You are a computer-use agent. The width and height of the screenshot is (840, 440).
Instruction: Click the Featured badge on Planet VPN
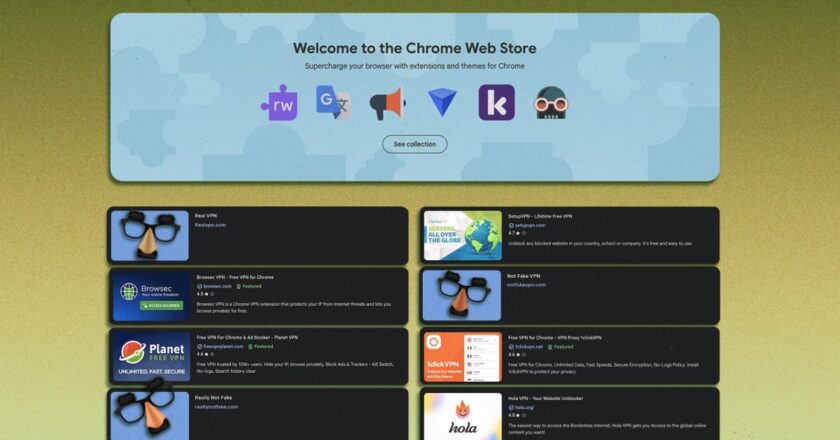pos(260,346)
